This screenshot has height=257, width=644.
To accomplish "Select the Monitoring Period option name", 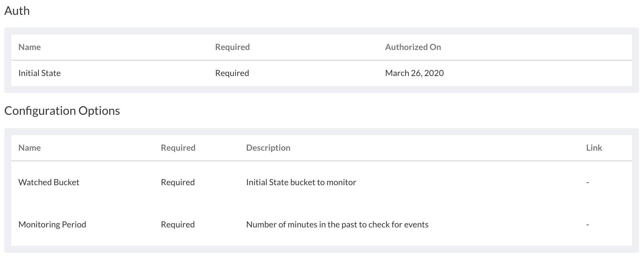I will point(52,225).
